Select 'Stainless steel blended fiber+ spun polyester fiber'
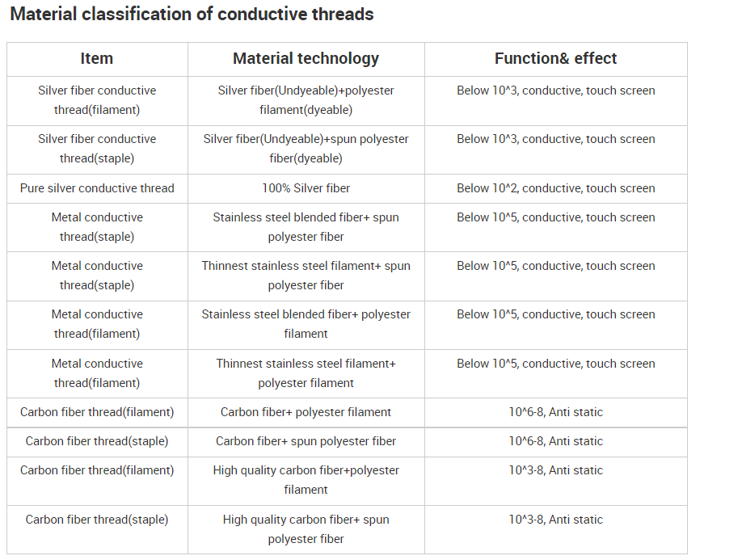 click(x=306, y=227)
